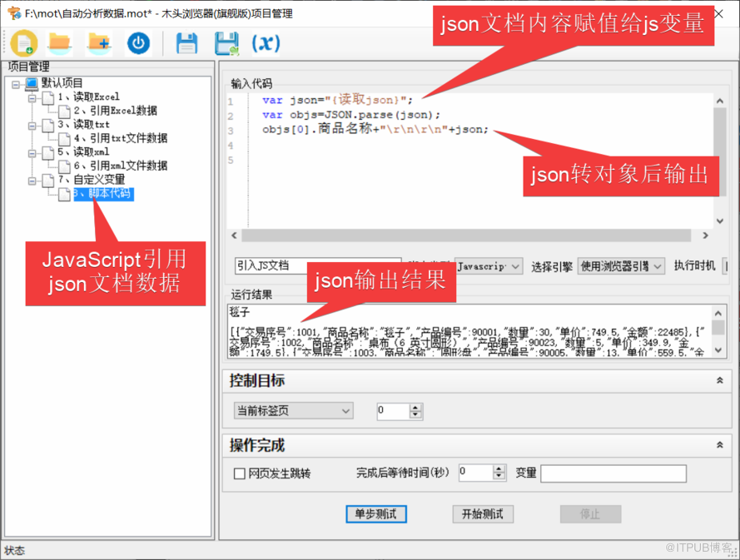Click page icon of 3、读取txt

(47, 126)
